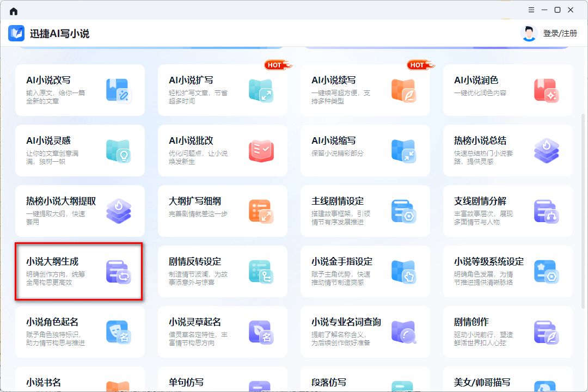Click the AI小说缩写 shrink icon
The image size is (588, 392).
pos(403,150)
